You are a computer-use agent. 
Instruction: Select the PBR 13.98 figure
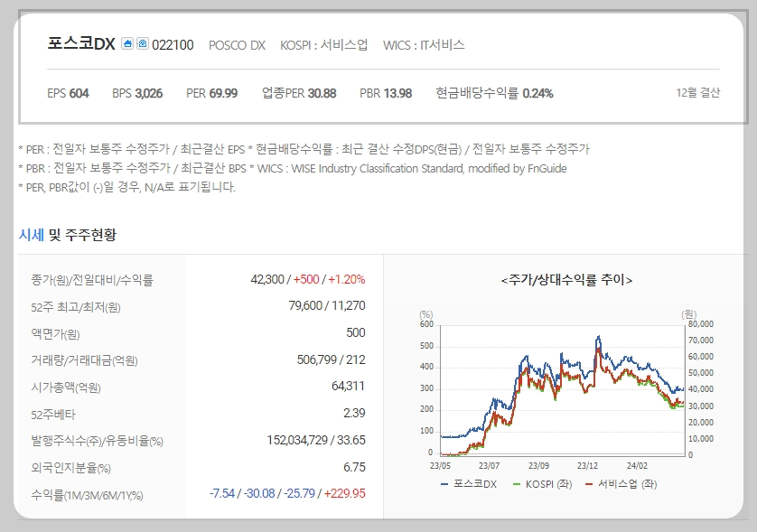(386, 93)
